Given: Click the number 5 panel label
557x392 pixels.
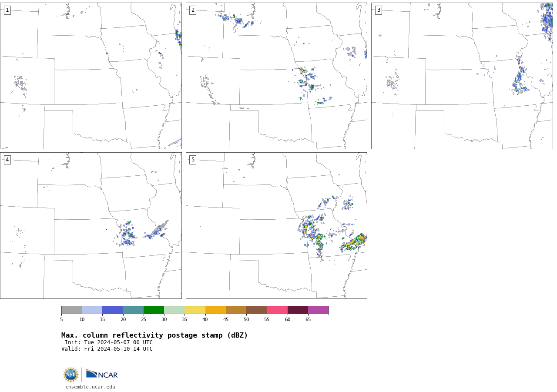Looking at the screenshot, I should (x=193, y=160).
